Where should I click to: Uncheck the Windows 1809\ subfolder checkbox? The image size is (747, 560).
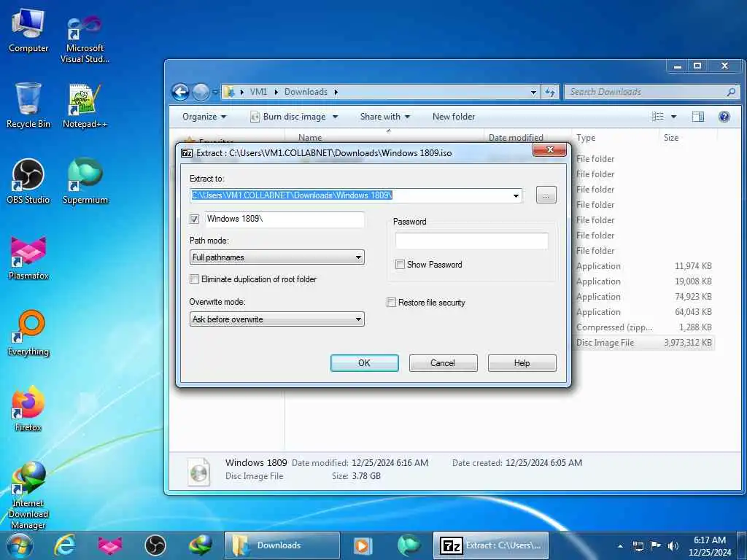click(194, 219)
